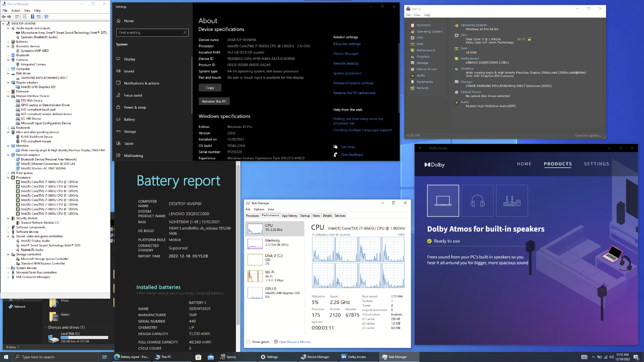The width and height of the screenshot is (644, 362).
Task: Click Device Manager's forward arrow toolbar icon
Action: (x=9, y=17)
